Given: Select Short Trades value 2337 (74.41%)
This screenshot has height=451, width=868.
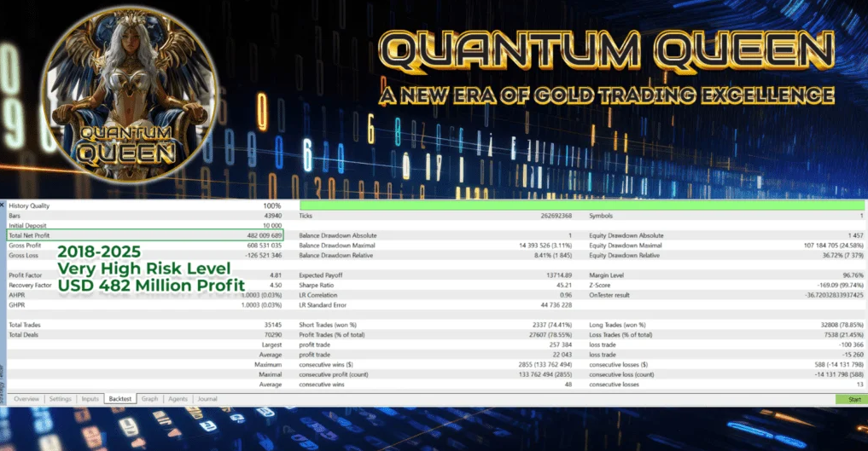Looking at the screenshot, I should click(552, 325).
